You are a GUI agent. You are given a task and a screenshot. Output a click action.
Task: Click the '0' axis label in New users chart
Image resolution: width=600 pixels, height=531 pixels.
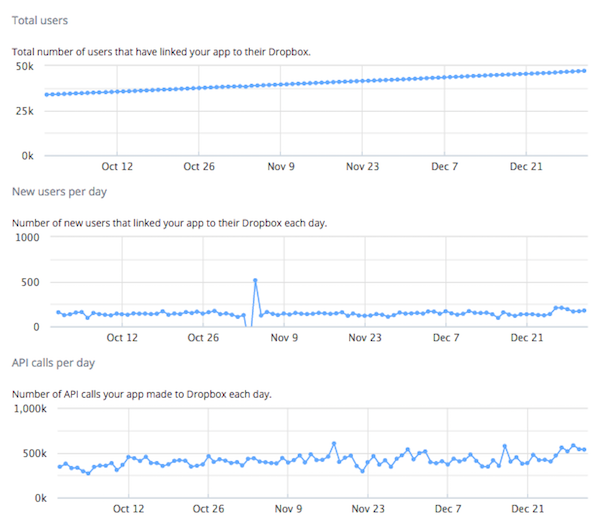pyautogui.click(x=36, y=327)
